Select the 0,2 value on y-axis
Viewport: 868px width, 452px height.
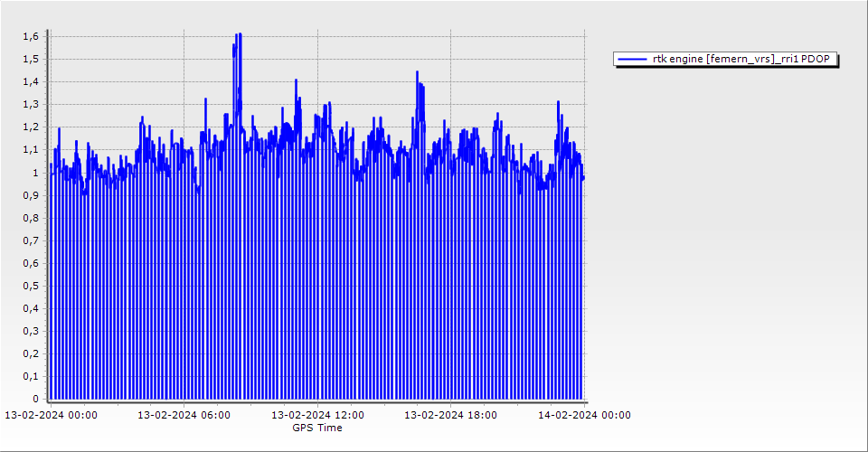coord(30,353)
